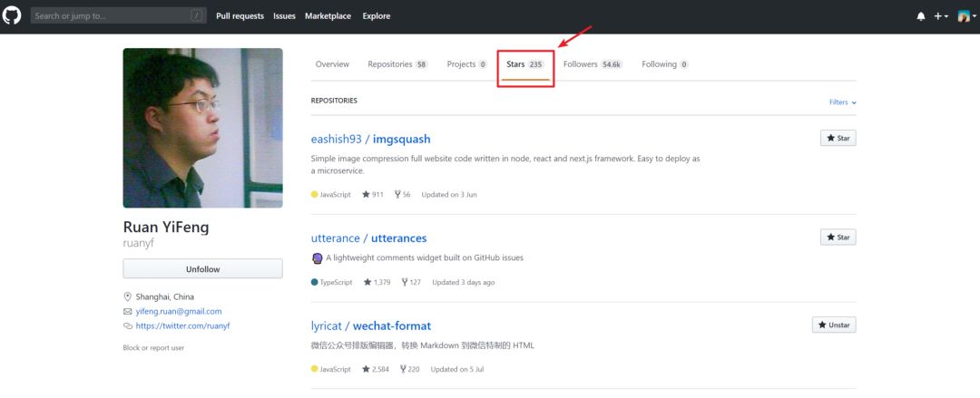Open the user avatar menu
The width and height of the screenshot is (980, 398).
[967, 17]
